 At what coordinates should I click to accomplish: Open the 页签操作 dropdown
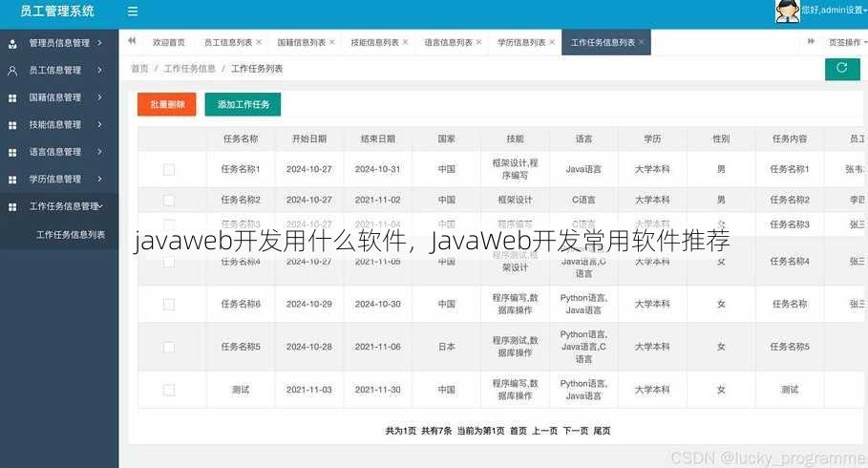[x=847, y=42]
